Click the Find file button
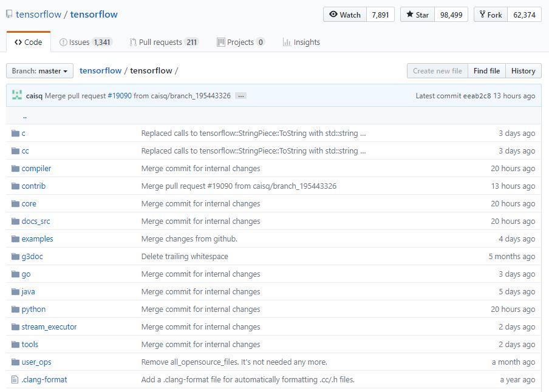Screen dimensions: 549x392 coord(486,71)
